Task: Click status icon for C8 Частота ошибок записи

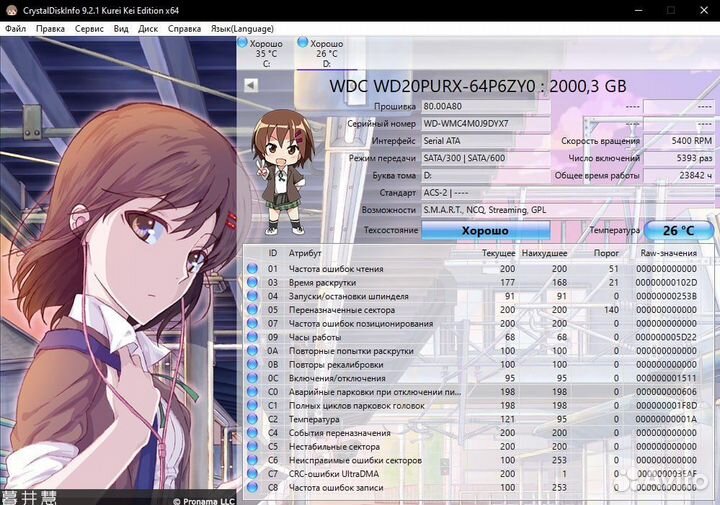Action: point(252,487)
